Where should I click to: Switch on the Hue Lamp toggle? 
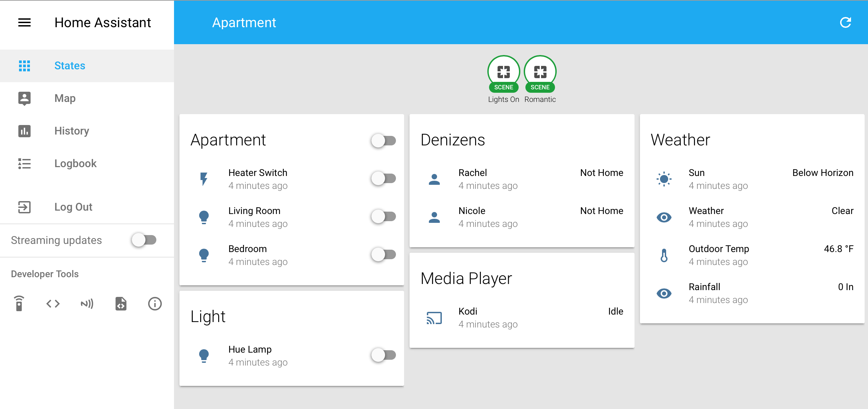[383, 355]
